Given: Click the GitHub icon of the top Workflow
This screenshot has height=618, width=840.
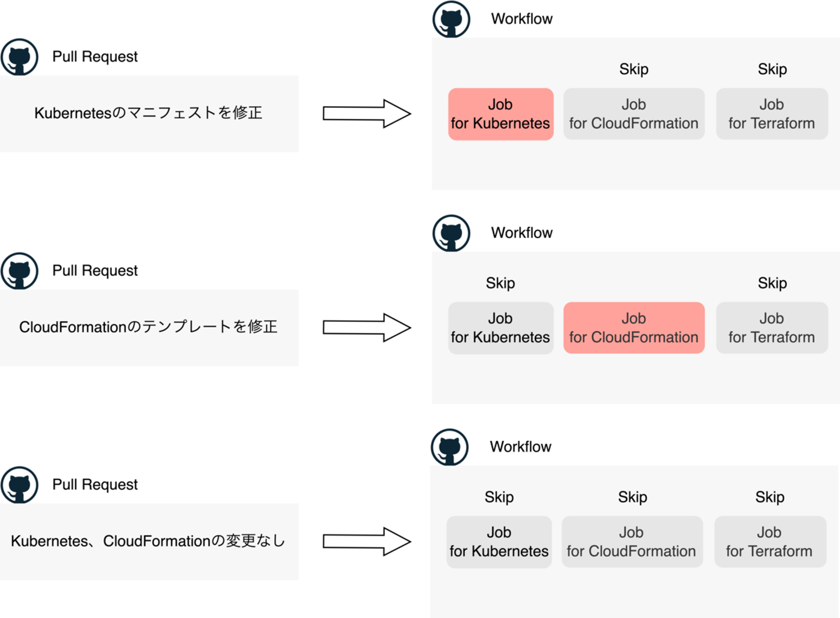Looking at the screenshot, I should (x=452, y=19).
